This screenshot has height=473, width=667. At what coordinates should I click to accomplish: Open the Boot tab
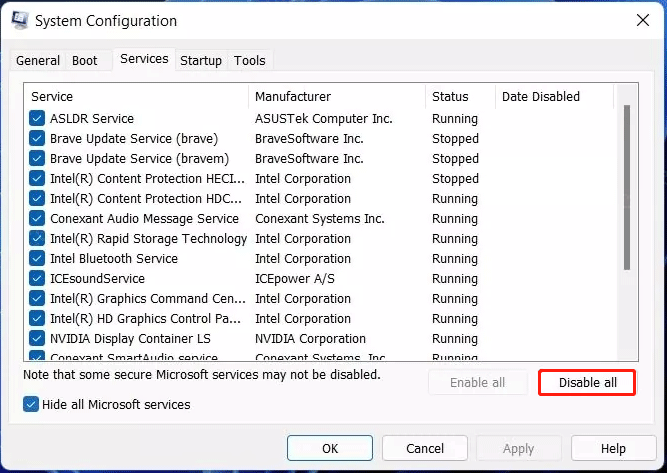click(x=85, y=60)
